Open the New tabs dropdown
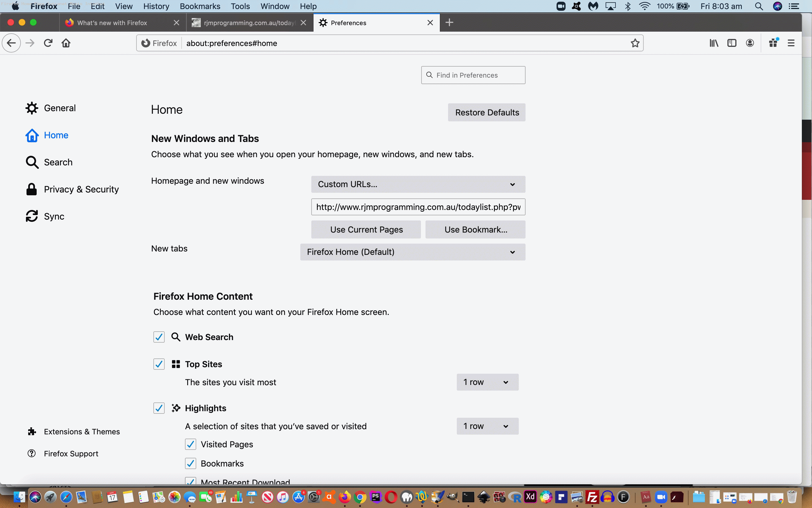Screen dimensions: 812x508 [x=413, y=252]
